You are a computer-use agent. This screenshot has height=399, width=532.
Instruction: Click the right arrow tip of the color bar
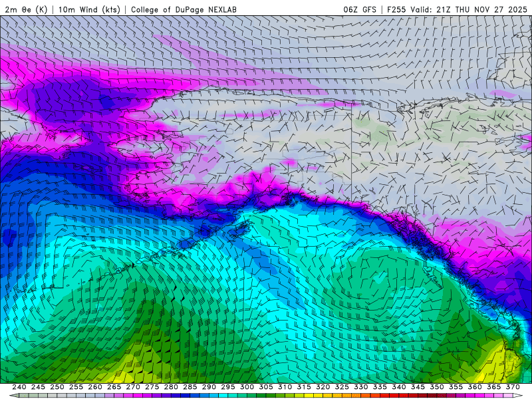(x=519, y=396)
